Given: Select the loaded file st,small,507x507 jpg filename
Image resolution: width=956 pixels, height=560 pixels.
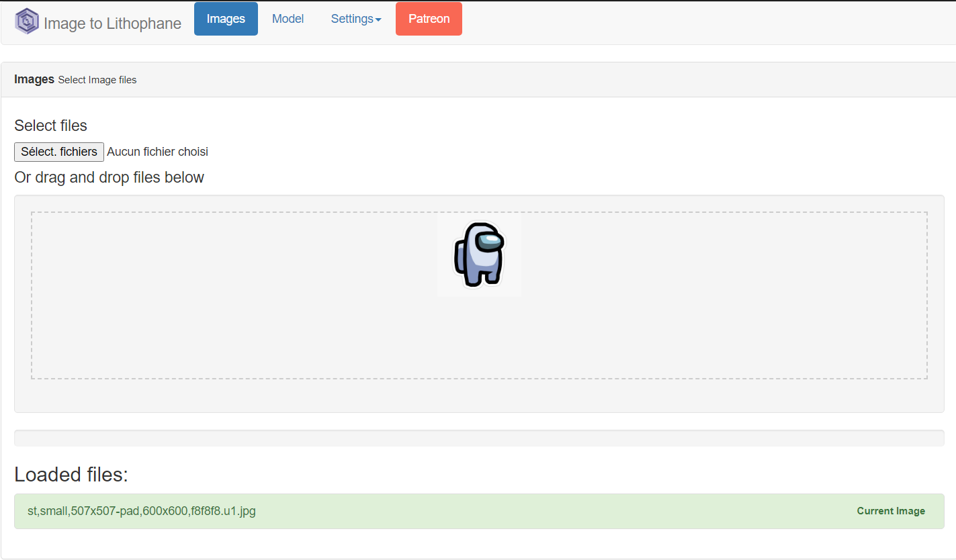Looking at the screenshot, I should pyautogui.click(x=141, y=511).
